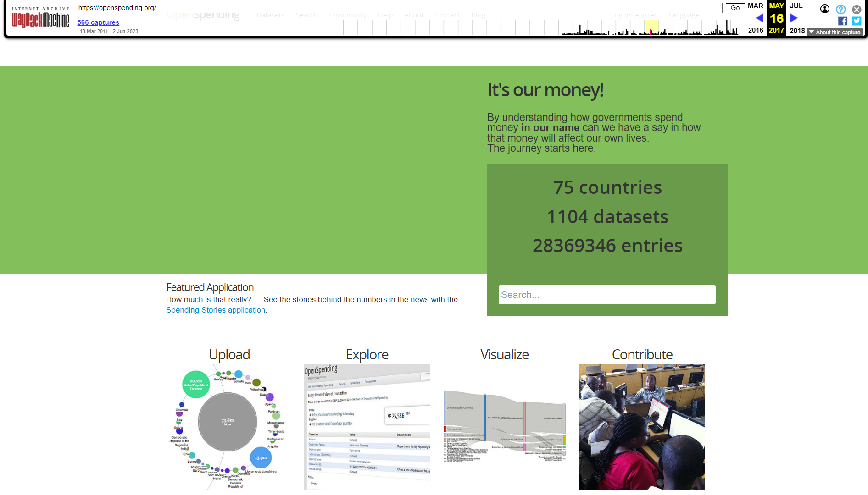Open the Wayback user account icon

pos(825,9)
